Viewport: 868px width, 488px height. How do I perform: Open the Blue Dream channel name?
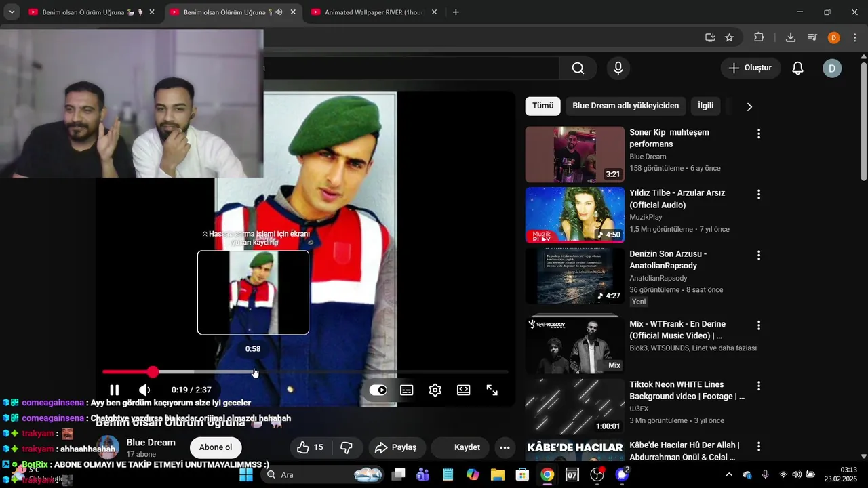tap(151, 442)
